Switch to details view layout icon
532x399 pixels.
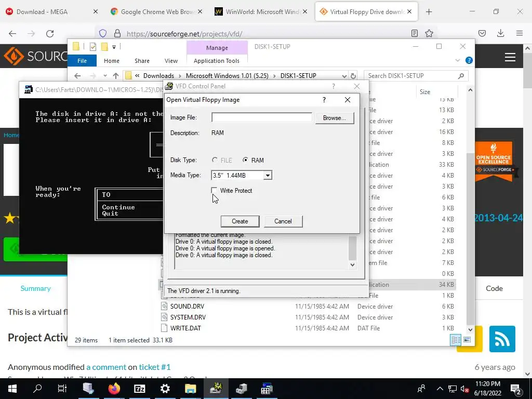[x=456, y=340]
